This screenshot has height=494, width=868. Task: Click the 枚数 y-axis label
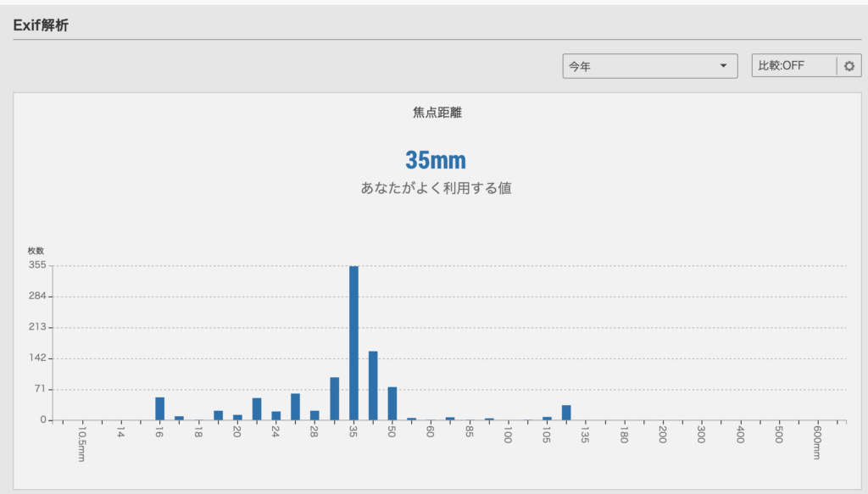click(36, 251)
